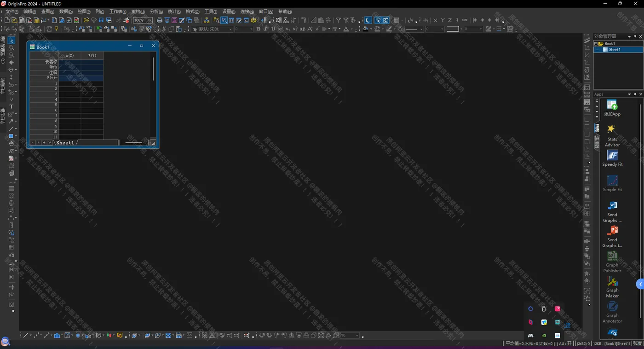This screenshot has height=349, width=644.
Task: Toggle the Hints Log side tab
Action: pyautogui.click(x=3, y=116)
